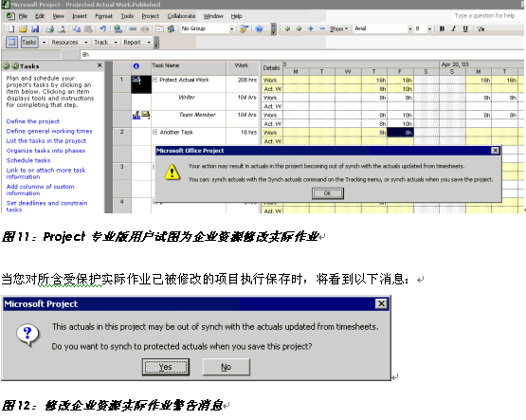Click the Paste clipboard icon
The width and height of the screenshot is (526, 420).
88,28
